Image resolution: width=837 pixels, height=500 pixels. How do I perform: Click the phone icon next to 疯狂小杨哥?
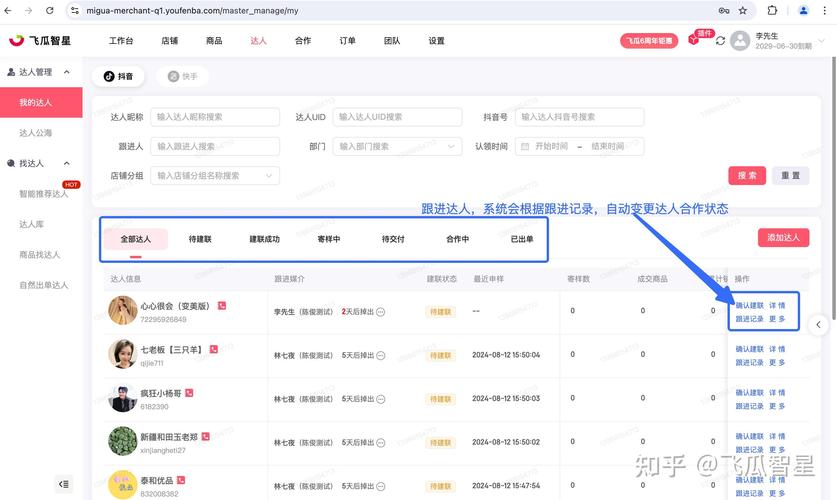point(189,393)
